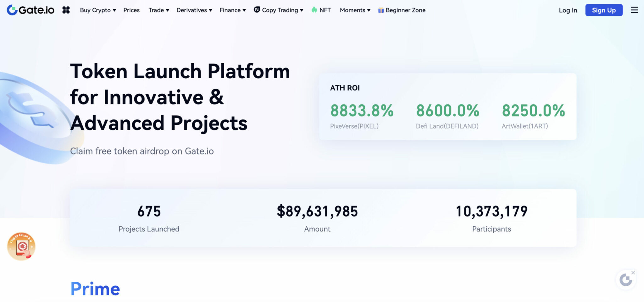Click the Gate.io logo

point(31,10)
